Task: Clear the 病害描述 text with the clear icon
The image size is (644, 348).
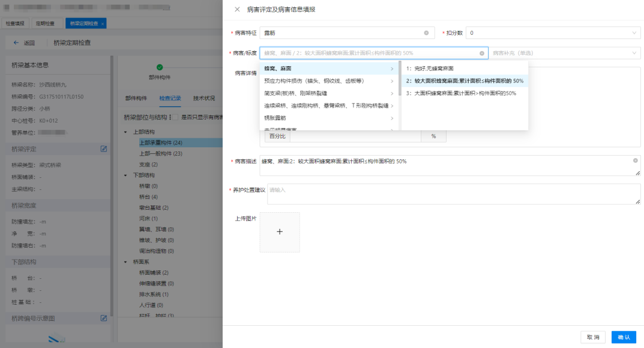Action: 635,160
